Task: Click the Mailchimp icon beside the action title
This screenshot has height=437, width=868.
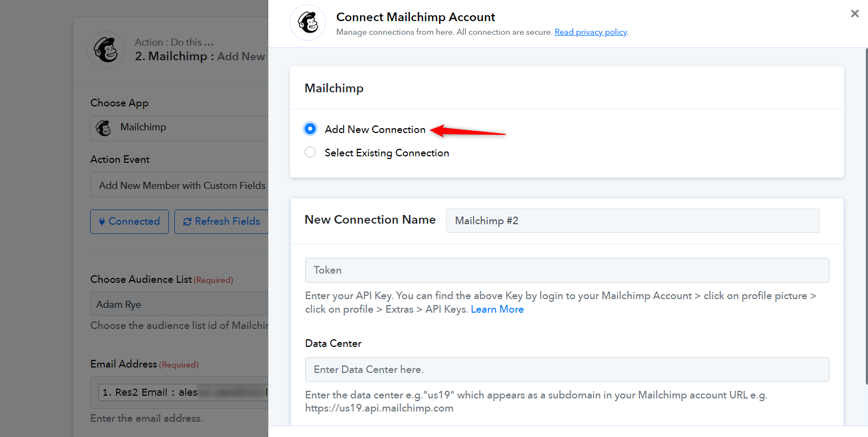Action: 106,49
